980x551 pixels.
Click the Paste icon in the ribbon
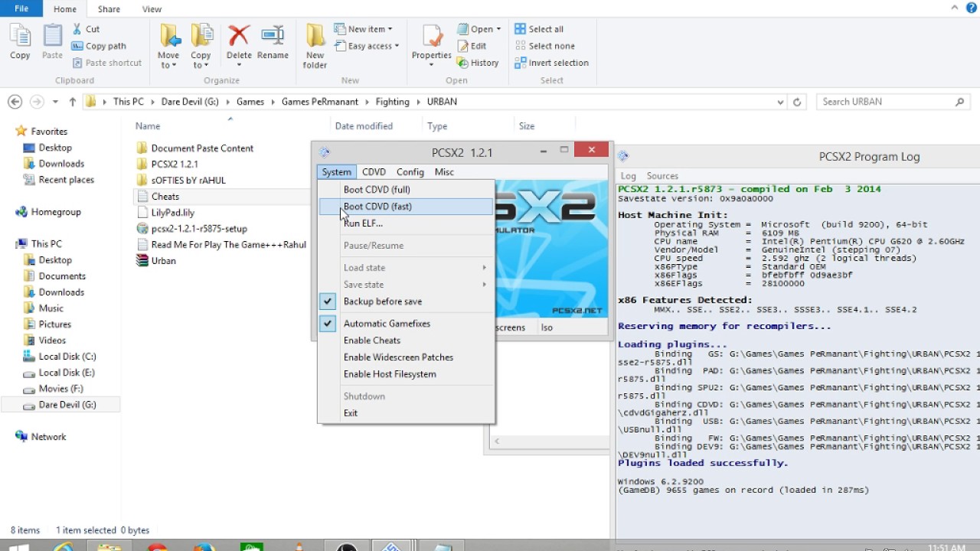pyautogui.click(x=52, y=42)
